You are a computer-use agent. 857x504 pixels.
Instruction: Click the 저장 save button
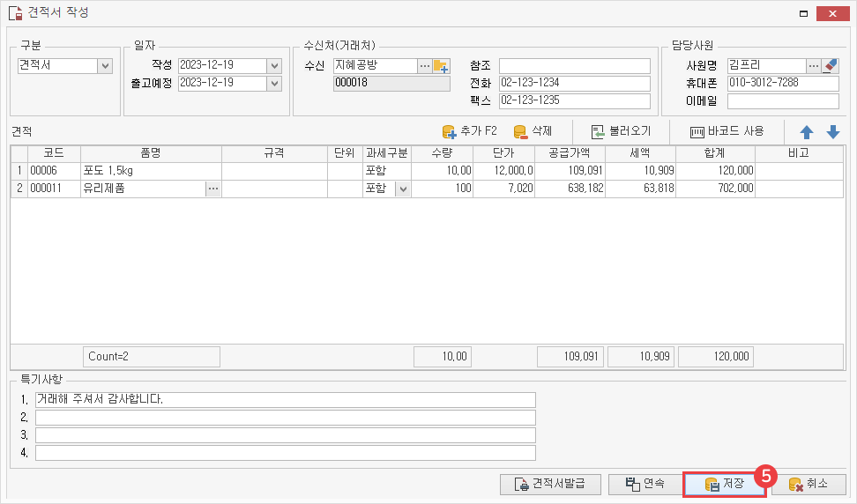[x=725, y=484]
